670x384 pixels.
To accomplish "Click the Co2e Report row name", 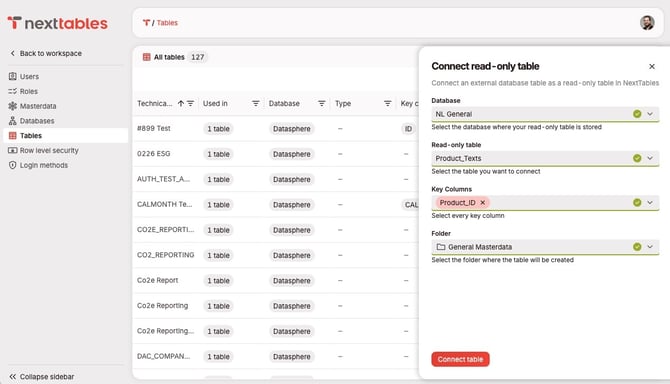I will tap(157, 280).
